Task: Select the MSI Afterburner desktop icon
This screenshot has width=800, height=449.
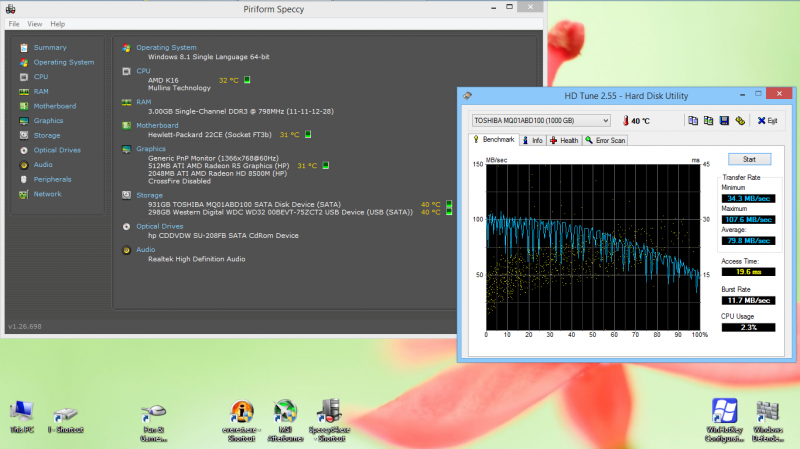Action: pos(285,421)
